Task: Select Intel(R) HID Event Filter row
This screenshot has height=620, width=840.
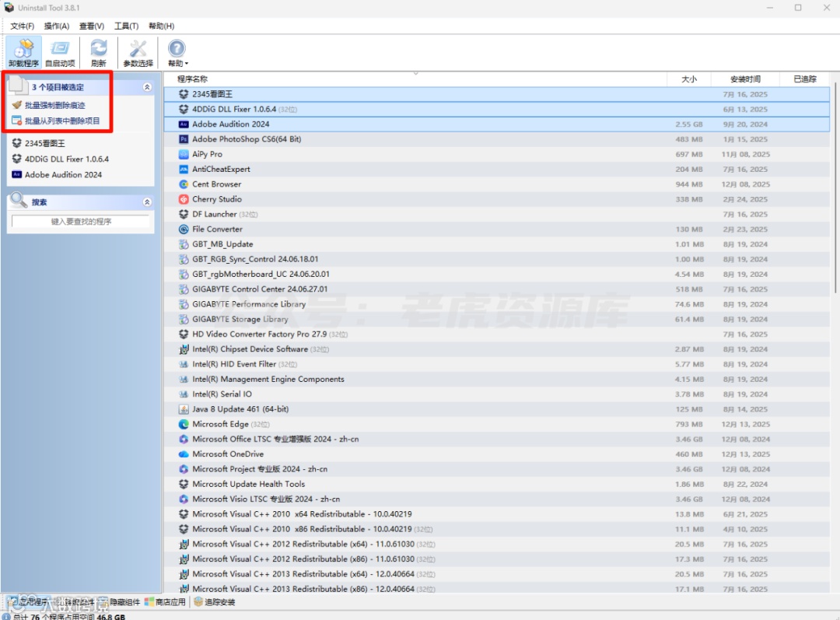Action: (x=496, y=364)
